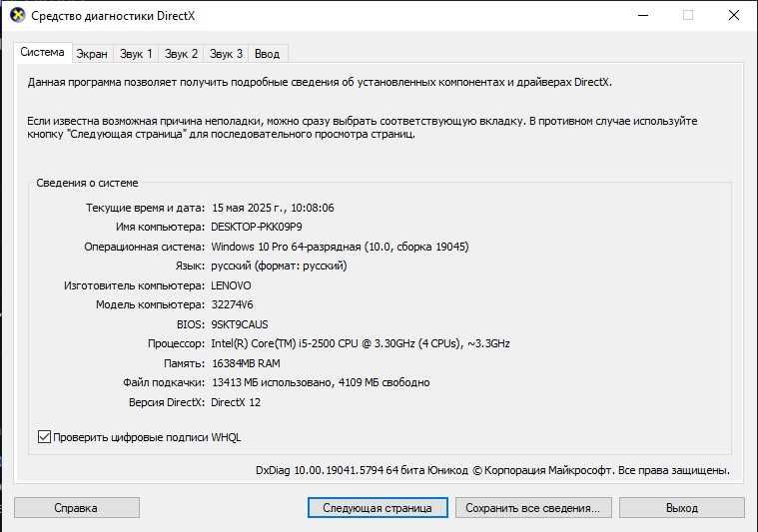Close the DirectX diagnostic window

coord(734,15)
